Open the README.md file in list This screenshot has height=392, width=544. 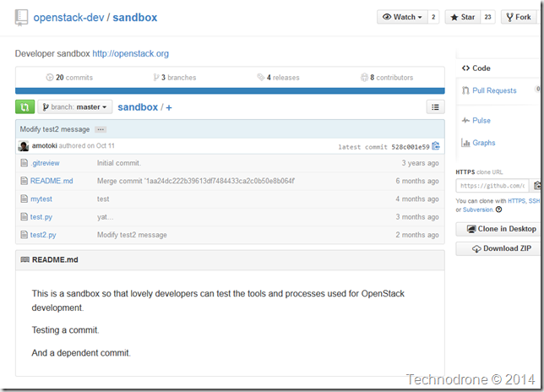pyautogui.click(x=52, y=181)
